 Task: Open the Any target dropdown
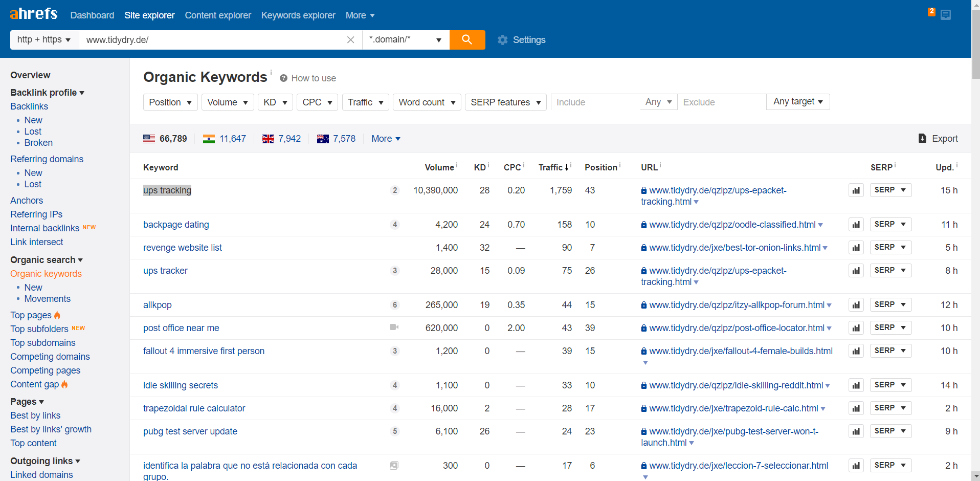tap(798, 102)
